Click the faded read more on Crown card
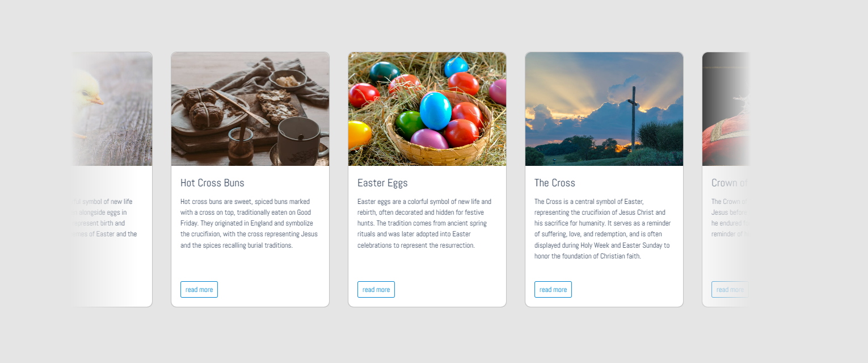Viewport: 868px width, 363px height. tap(730, 289)
